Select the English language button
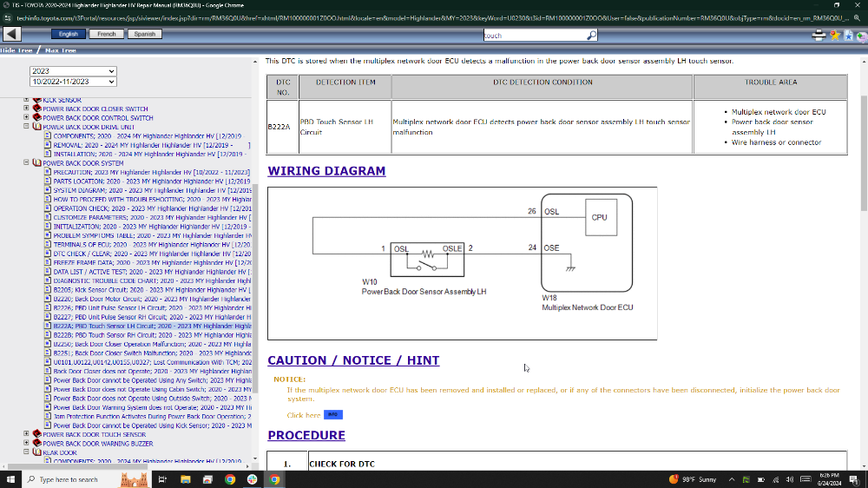 click(68, 34)
